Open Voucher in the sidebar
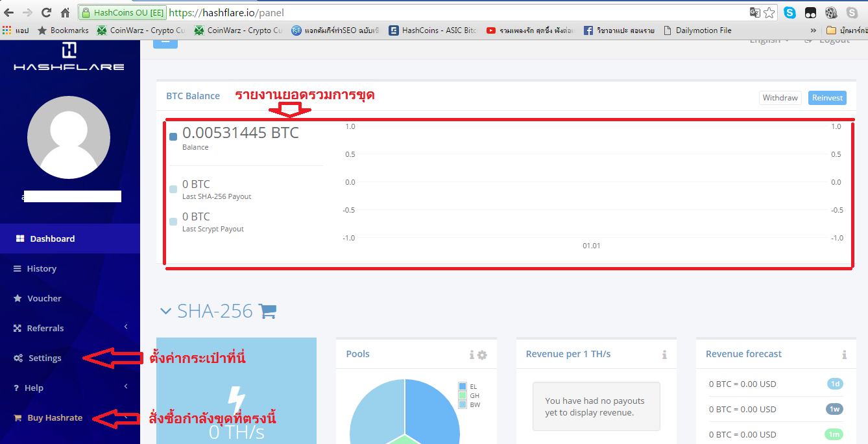868x444 pixels. click(x=70, y=298)
